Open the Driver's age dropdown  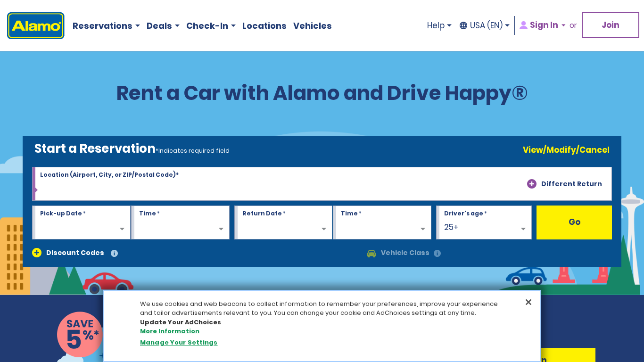(484, 222)
